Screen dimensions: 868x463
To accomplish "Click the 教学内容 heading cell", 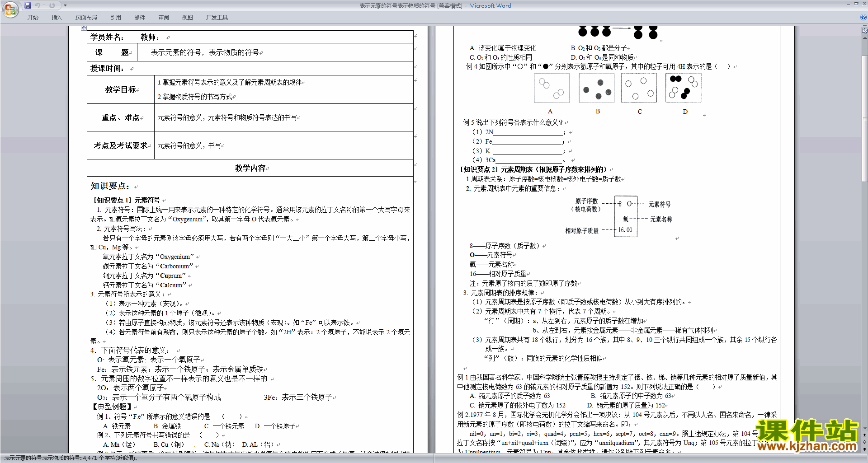I will coord(250,168).
